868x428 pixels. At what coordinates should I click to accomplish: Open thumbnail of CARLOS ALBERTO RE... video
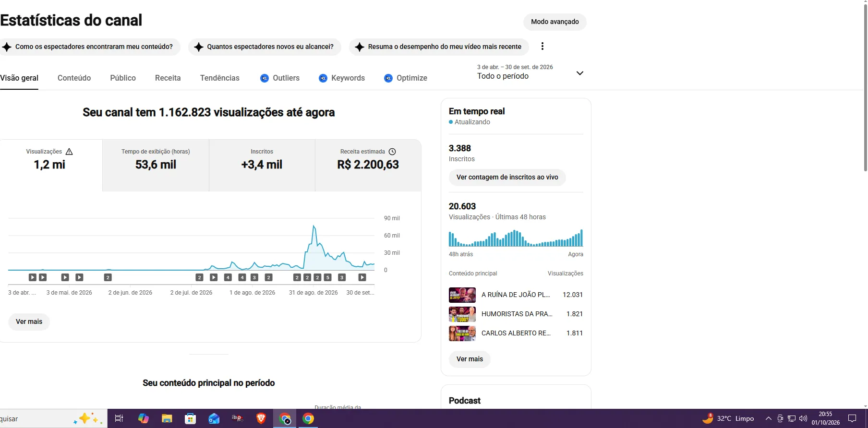462,333
